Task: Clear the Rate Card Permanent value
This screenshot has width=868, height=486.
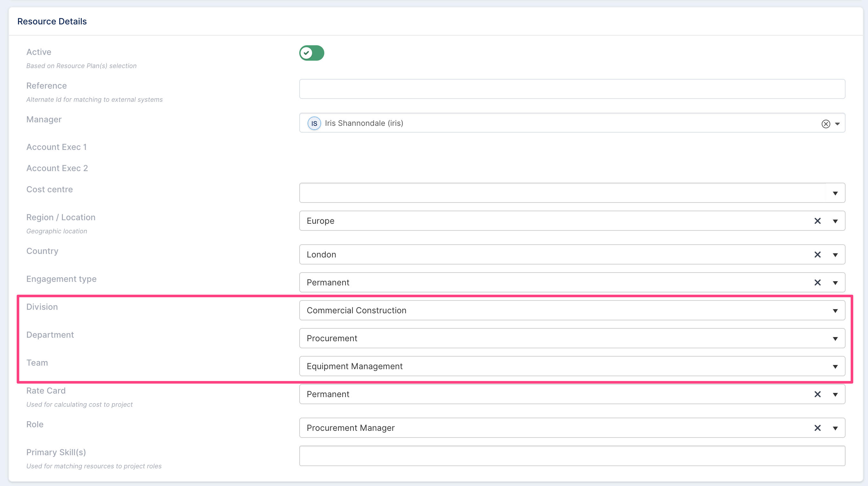Action: [817, 394]
